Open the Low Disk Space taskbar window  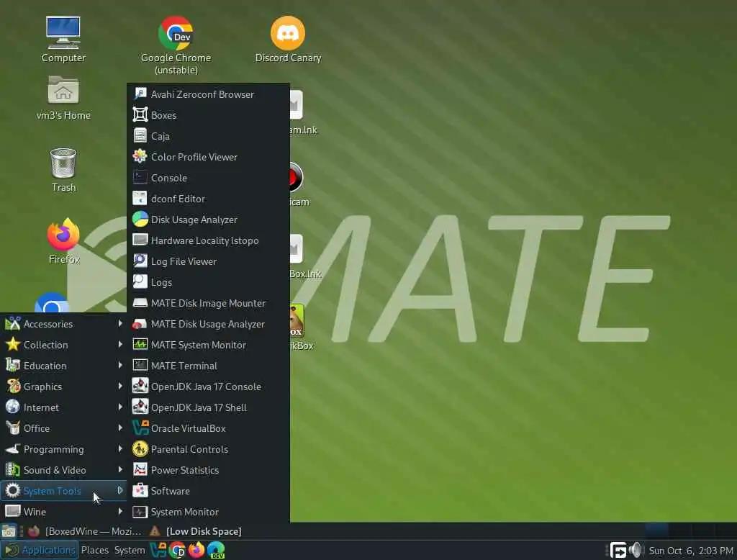pos(196,530)
